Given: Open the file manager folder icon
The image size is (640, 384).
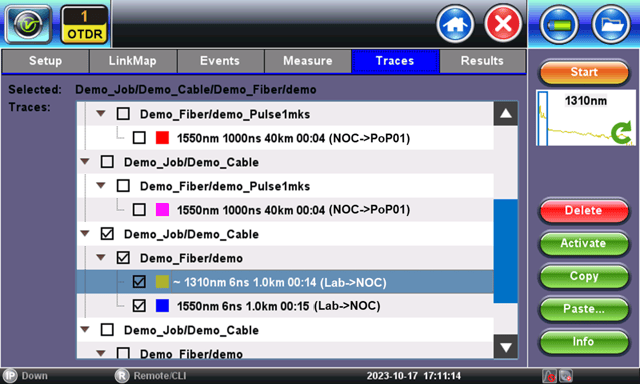Looking at the screenshot, I should (611, 25).
